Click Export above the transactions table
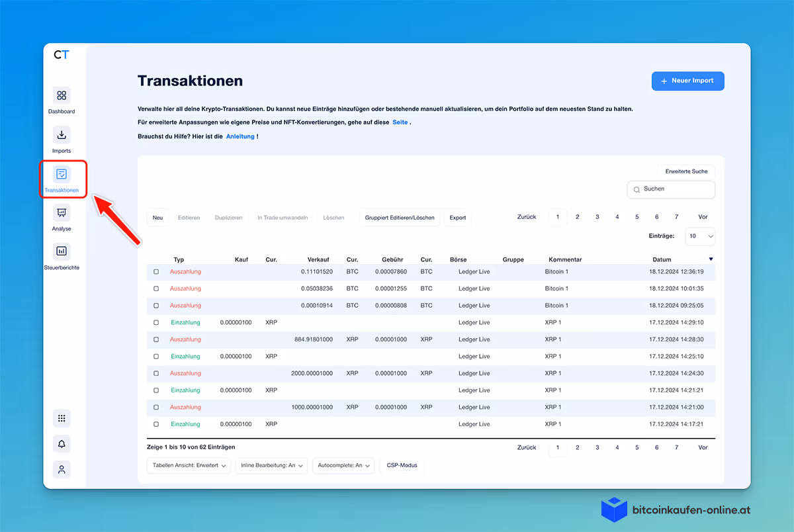 click(457, 217)
